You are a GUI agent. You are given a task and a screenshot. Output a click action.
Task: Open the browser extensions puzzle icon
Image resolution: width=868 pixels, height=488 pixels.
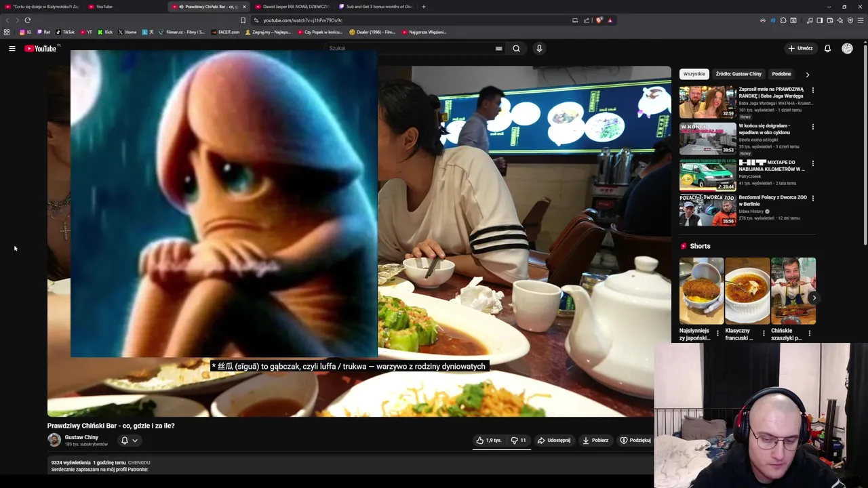pyautogui.click(x=783, y=20)
